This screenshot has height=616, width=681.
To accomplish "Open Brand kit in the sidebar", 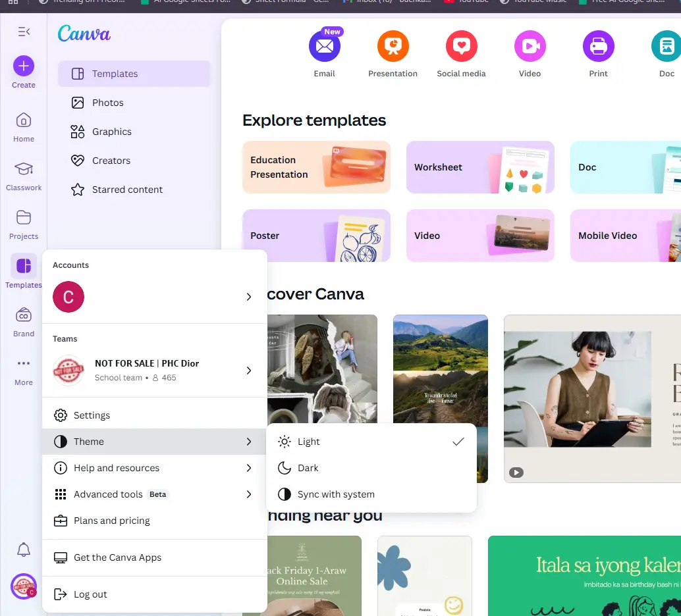I will tap(24, 322).
